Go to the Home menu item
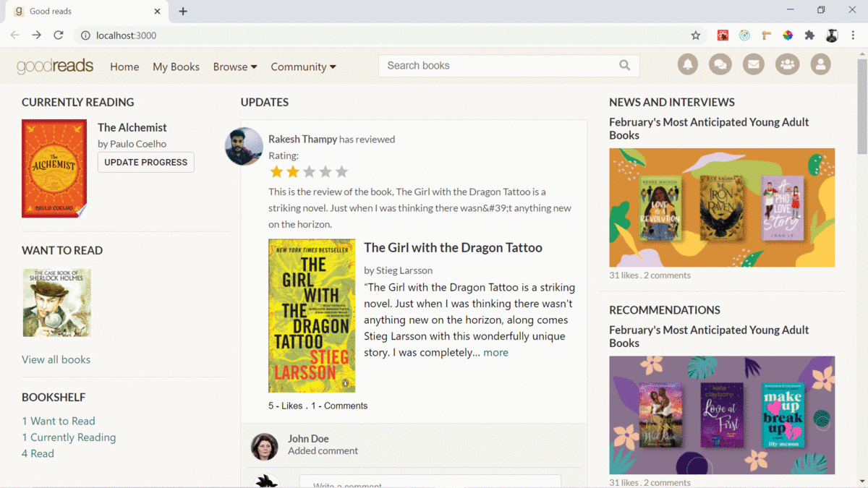The height and width of the screenshot is (488, 868). (x=124, y=67)
